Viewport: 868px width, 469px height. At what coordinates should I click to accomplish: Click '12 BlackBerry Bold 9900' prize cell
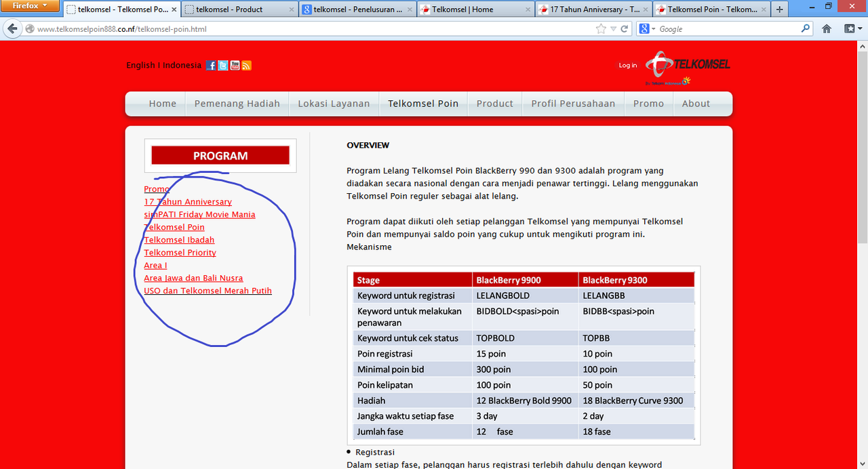pyautogui.click(x=524, y=401)
